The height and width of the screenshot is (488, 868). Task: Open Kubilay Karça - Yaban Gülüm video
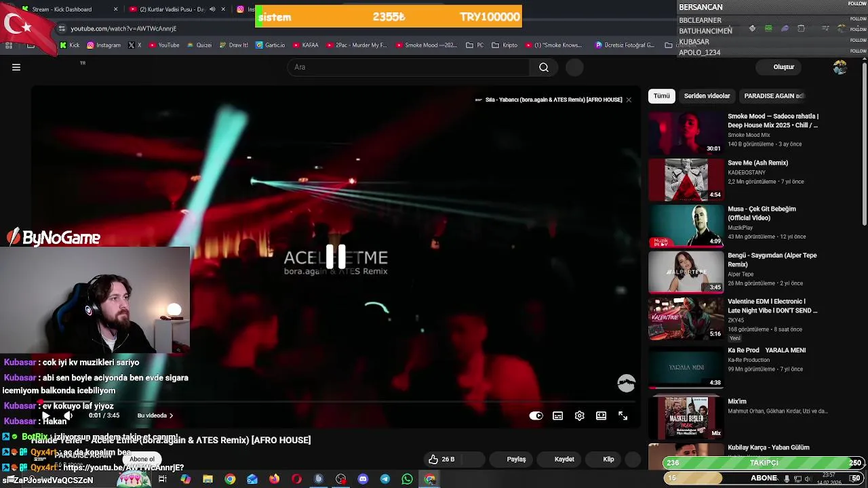point(768,447)
